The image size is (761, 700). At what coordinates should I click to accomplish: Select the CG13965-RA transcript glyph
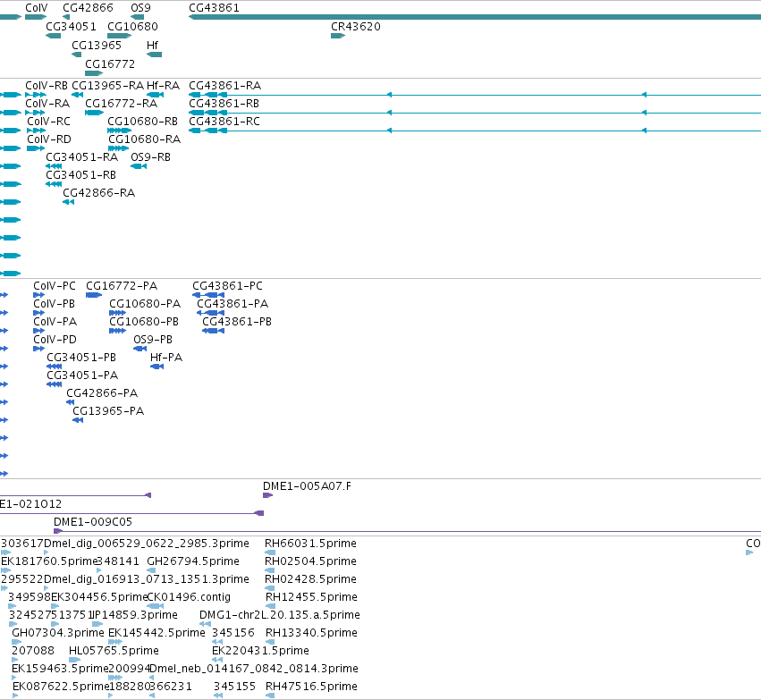(x=77, y=95)
